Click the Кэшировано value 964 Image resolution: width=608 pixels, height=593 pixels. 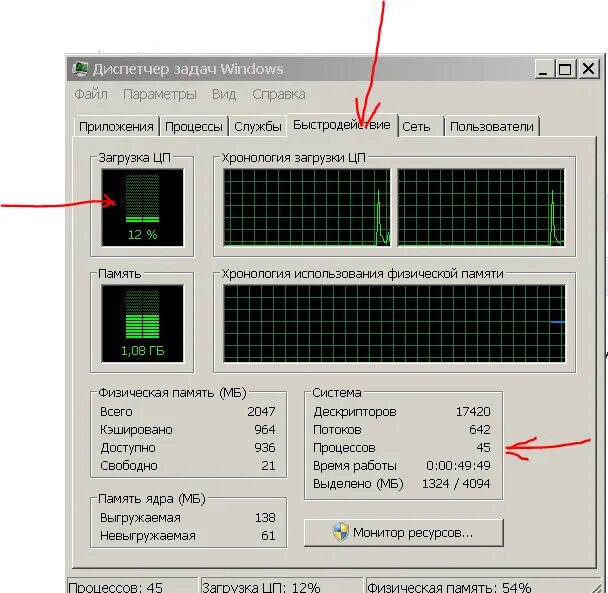(265, 430)
